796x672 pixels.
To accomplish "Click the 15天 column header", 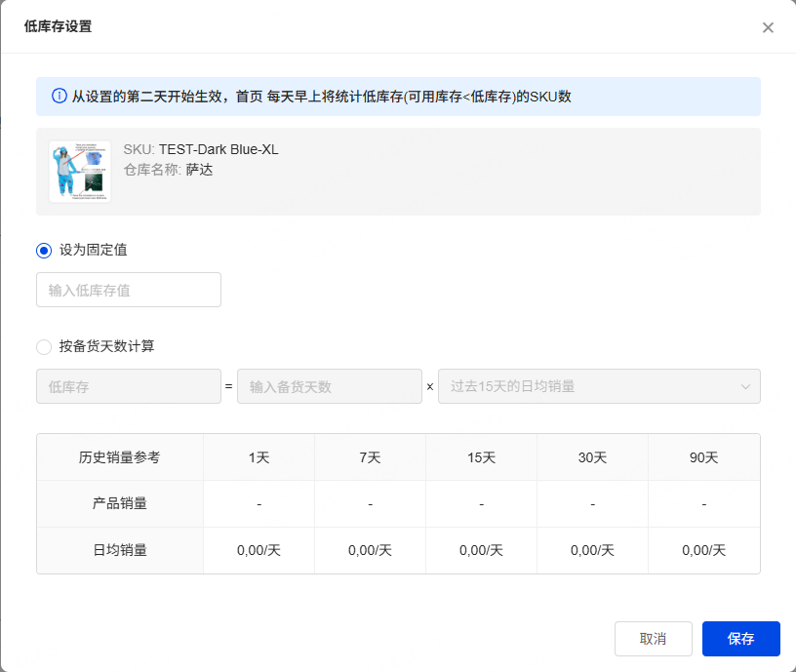I will (x=482, y=457).
